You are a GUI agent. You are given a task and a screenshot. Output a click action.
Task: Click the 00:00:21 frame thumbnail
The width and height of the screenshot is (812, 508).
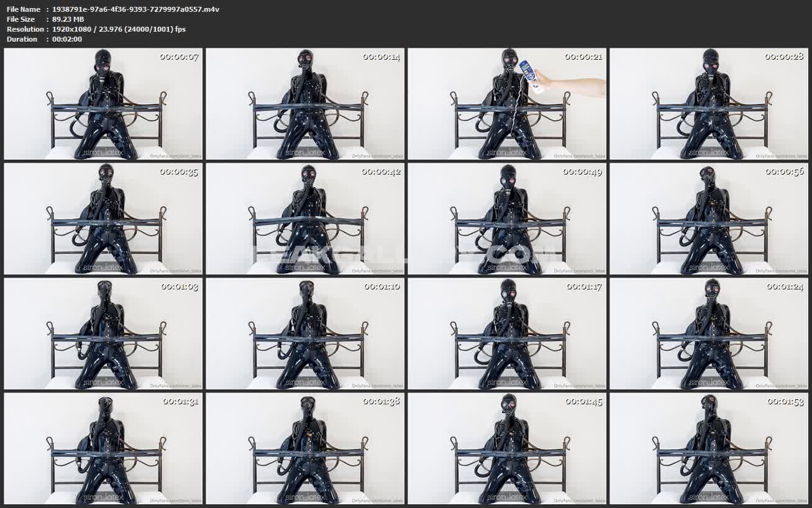click(507, 104)
